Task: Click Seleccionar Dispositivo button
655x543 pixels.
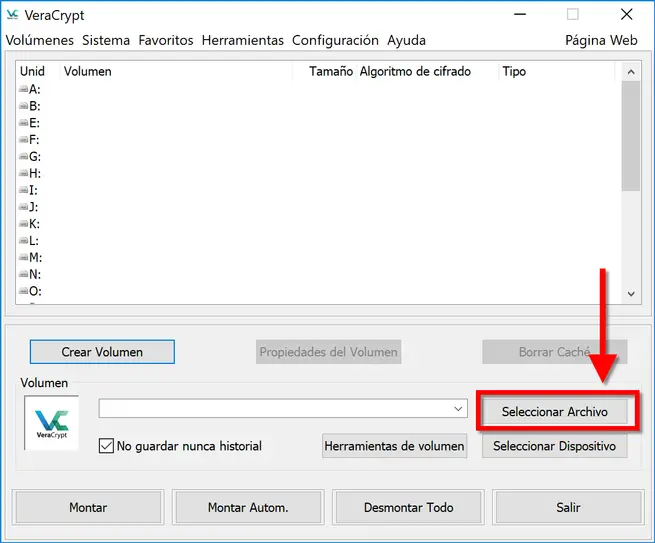Action: click(555, 446)
